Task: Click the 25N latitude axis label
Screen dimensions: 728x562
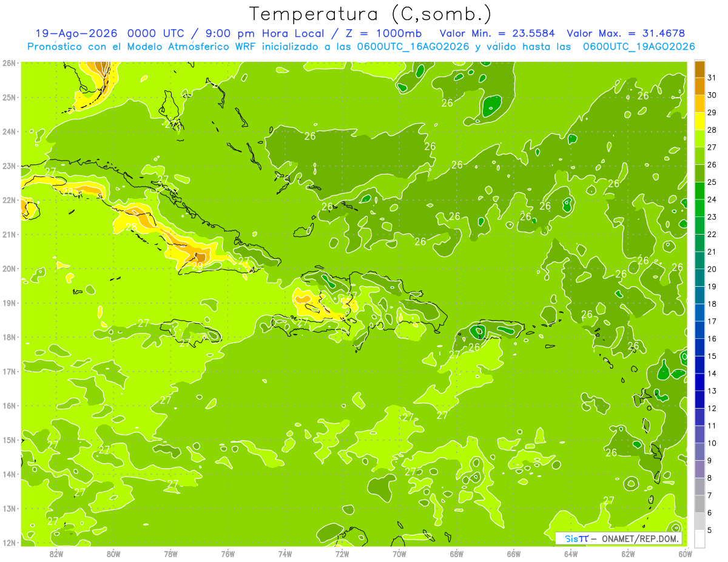Action: coord(9,97)
